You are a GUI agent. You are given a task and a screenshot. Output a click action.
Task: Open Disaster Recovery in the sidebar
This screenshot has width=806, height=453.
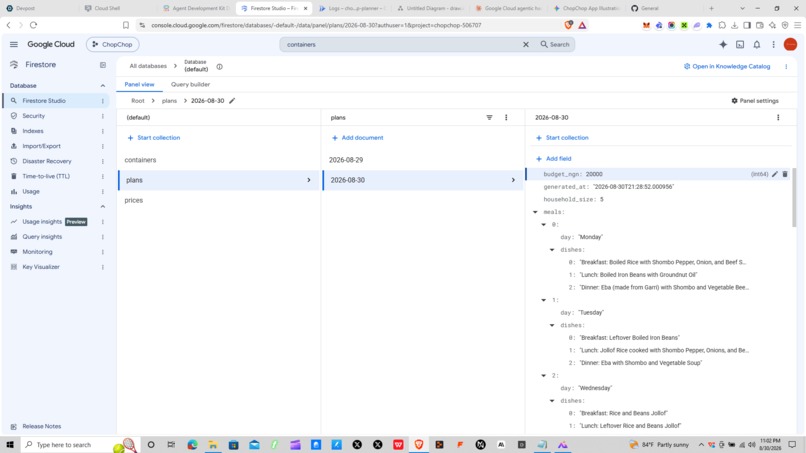(x=47, y=161)
